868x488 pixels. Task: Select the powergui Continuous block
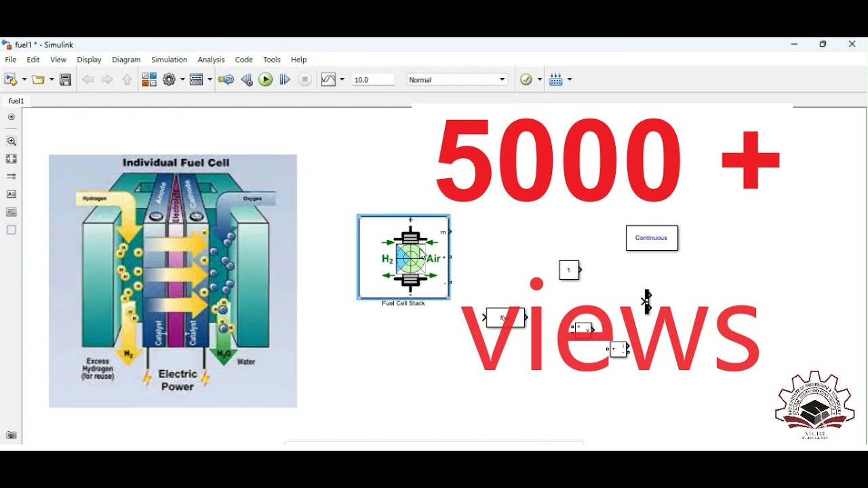[652, 238]
